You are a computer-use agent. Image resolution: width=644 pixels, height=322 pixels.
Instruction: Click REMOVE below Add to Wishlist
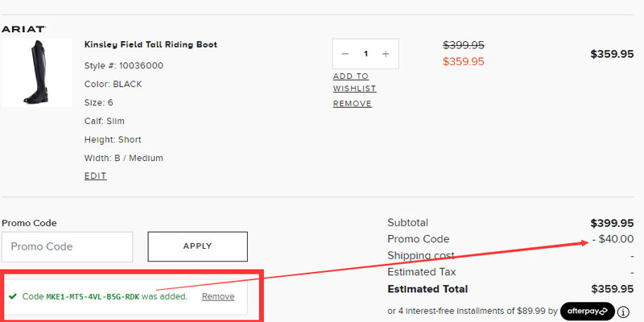click(x=352, y=104)
